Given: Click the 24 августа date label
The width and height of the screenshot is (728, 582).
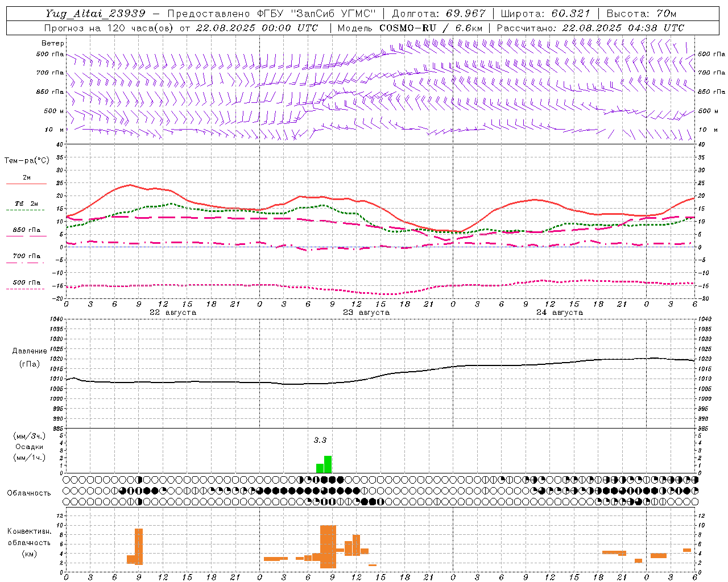Looking at the screenshot, I should [x=560, y=313].
